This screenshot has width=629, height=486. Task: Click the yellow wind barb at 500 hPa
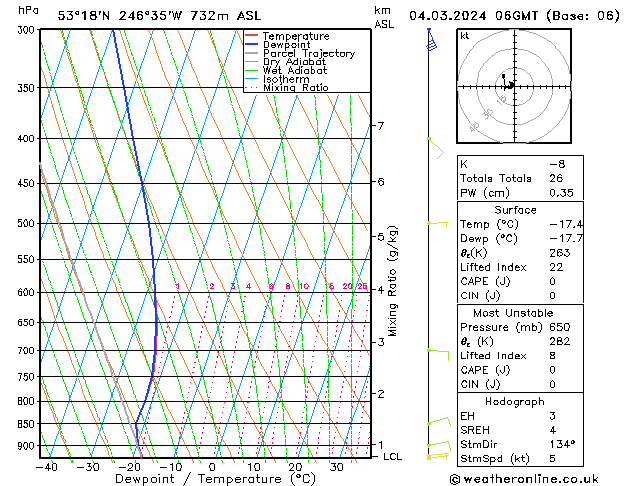[438, 223]
